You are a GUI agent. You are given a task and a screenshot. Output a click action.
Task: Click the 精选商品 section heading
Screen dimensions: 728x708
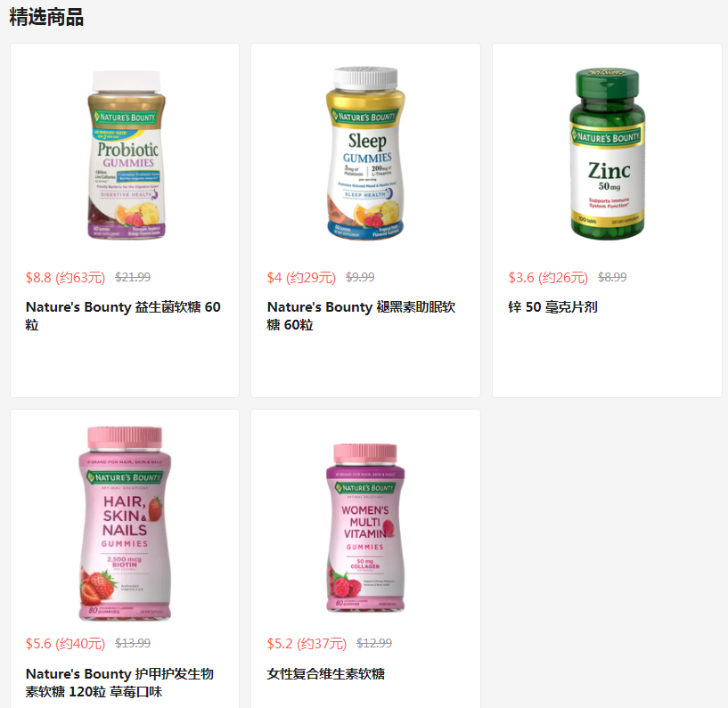(46, 17)
